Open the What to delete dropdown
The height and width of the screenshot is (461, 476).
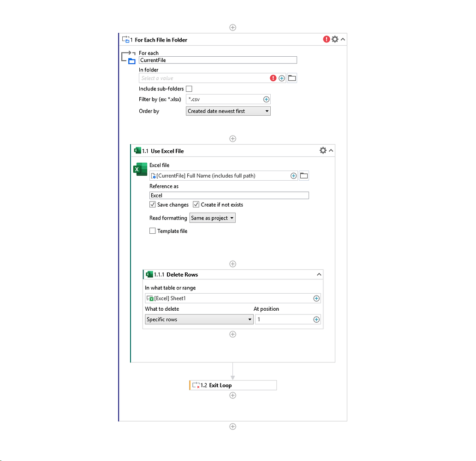[249, 319]
